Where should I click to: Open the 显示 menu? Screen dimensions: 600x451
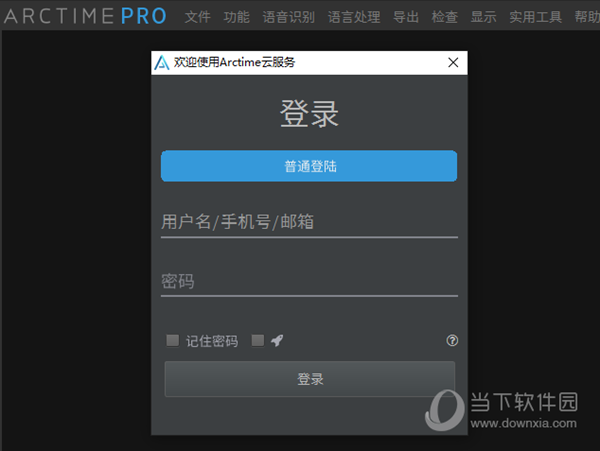[x=484, y=17]
